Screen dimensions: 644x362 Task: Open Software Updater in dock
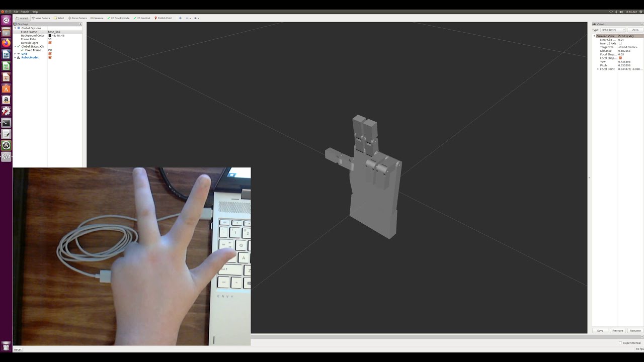pos(6,145)
